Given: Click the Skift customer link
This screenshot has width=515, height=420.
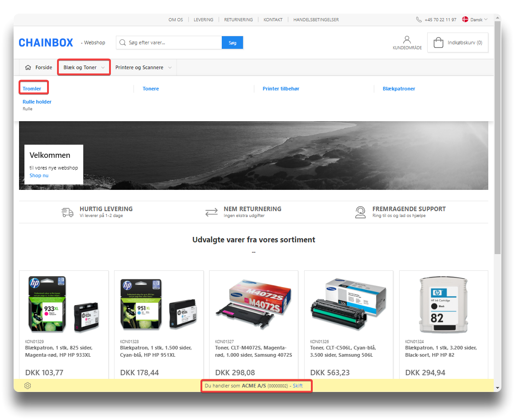Looking at the screenshot, I should 298,386.
